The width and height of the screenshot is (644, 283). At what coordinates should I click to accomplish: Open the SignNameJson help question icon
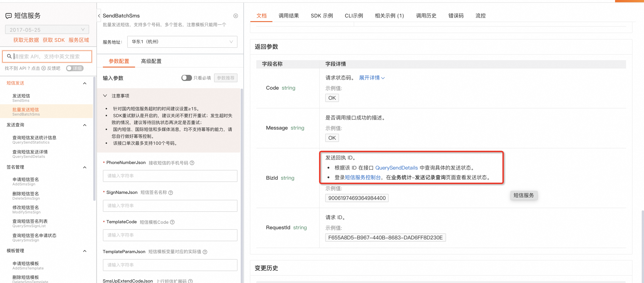pyautogui.click(x=170, y=192)
